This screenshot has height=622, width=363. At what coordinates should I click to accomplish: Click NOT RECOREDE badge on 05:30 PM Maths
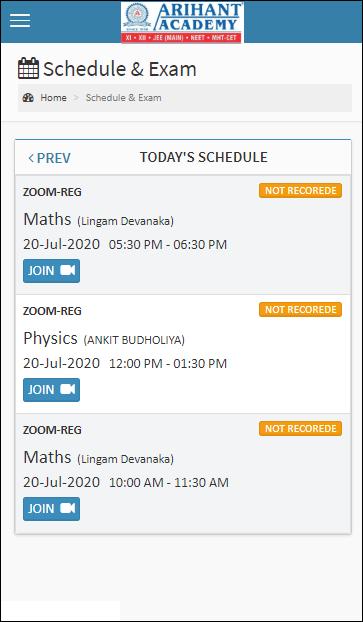(x=300, y=191)
